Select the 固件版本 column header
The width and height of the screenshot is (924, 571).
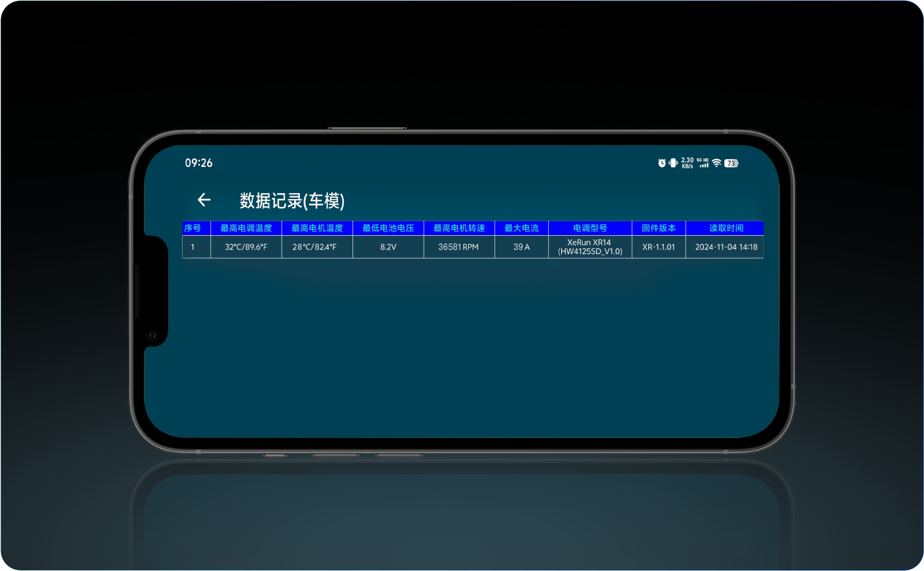pyautogui.click(x=659, y=228)
